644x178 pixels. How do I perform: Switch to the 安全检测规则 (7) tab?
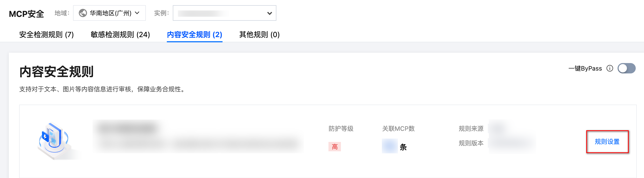point(46,35)
